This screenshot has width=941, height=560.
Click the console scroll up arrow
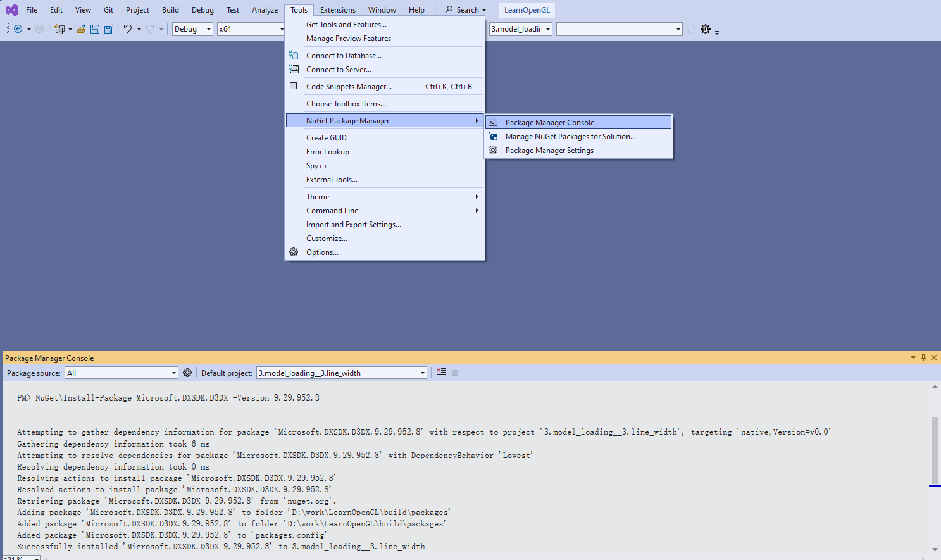935,386
